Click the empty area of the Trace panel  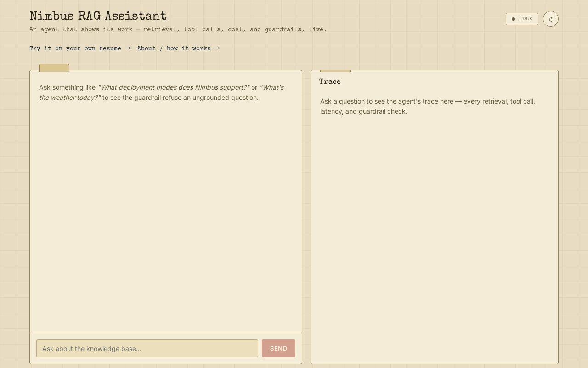(435, 239)
